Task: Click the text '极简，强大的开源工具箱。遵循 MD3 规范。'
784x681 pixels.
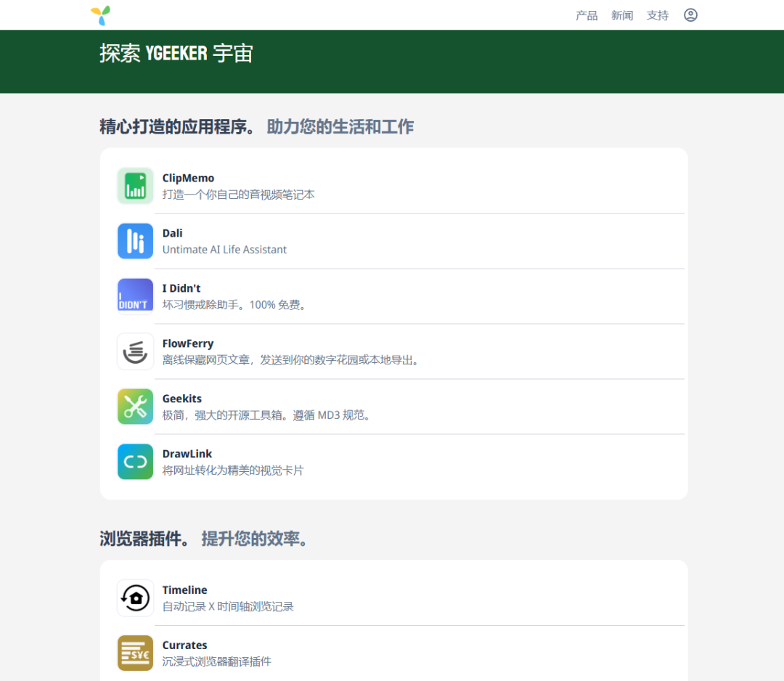Action: [x=266, y=415]
